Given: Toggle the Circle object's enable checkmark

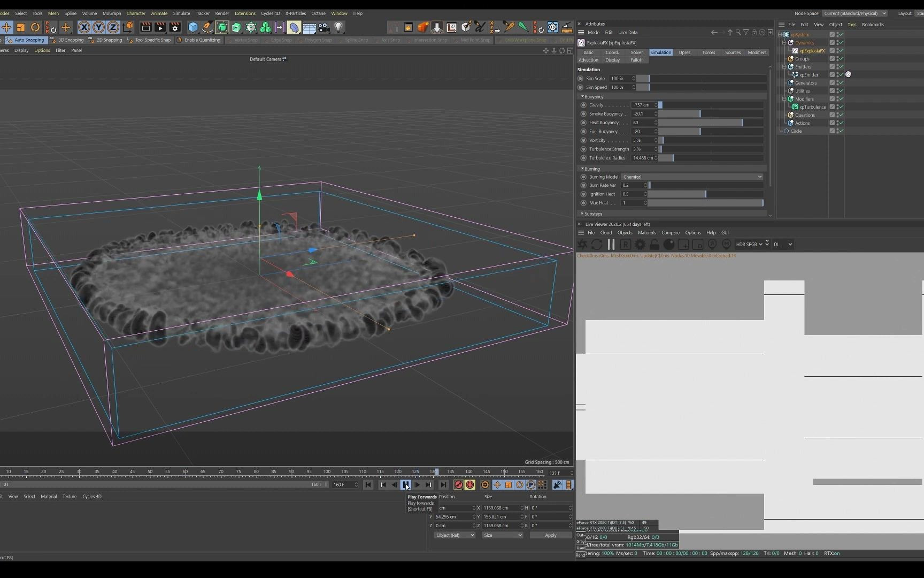Looking at the screenshot, I should point(841,131).
